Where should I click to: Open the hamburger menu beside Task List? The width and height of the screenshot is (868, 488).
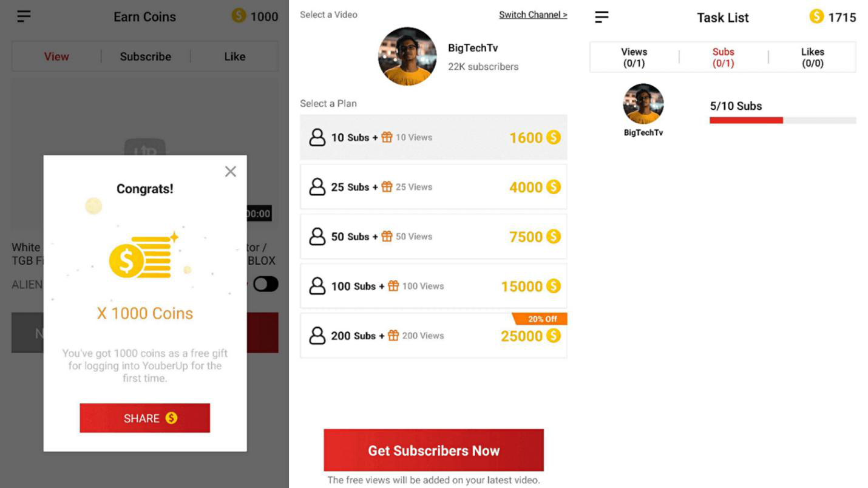click(602, 17)
